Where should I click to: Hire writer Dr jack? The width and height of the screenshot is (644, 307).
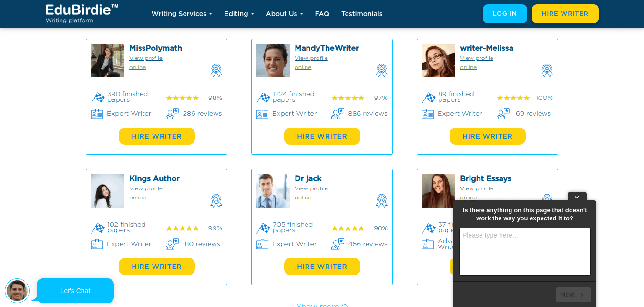coord(322,267)
